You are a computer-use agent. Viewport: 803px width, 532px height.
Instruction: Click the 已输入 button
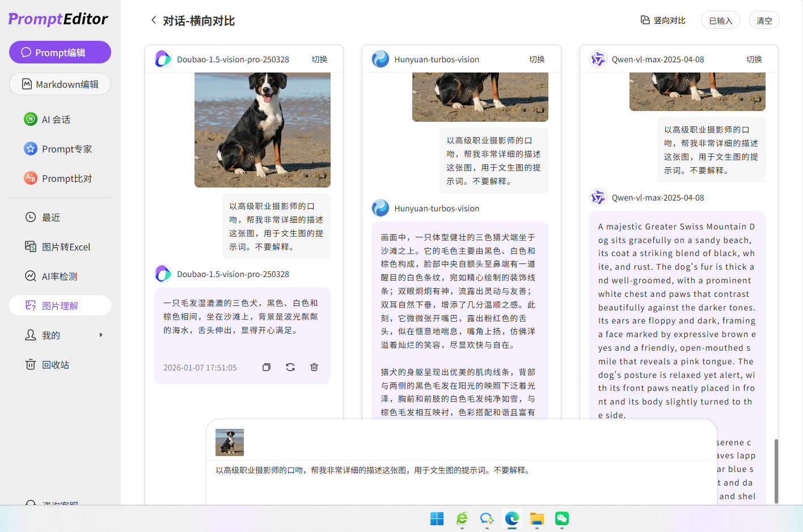coord(720,19)
